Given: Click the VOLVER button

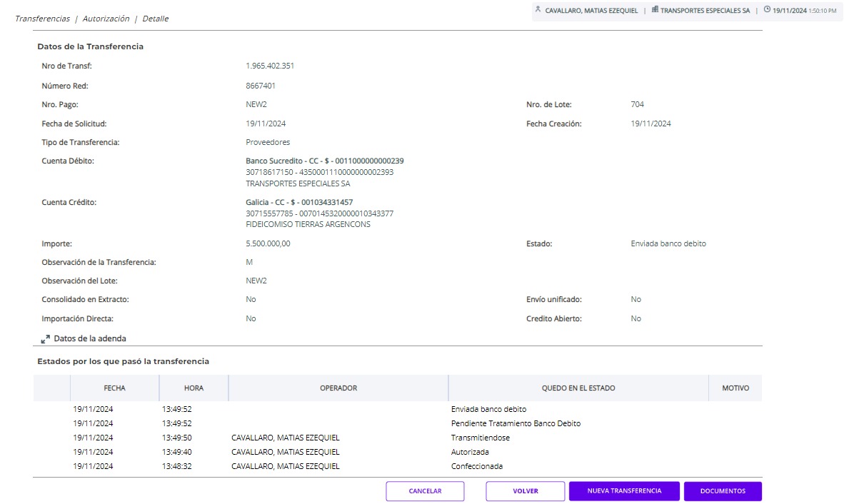Looking at the screenshot, I should 526,491.
